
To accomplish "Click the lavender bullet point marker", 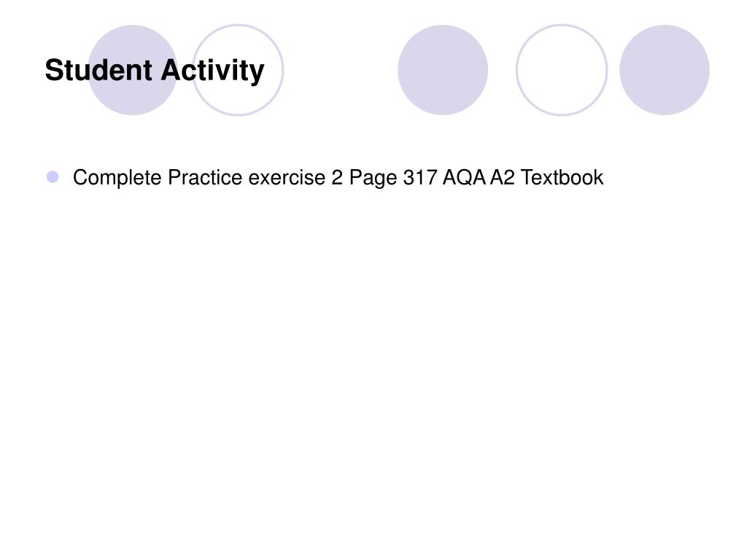I will pos(53,177).
